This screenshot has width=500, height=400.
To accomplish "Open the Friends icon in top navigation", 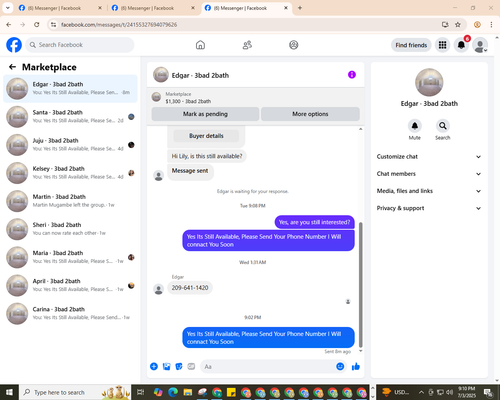I will pos(247,45).
